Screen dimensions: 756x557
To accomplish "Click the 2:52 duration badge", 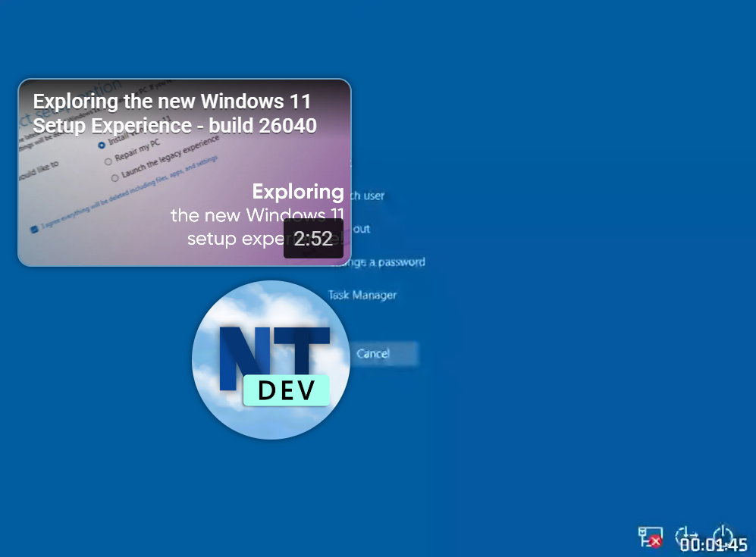I will coord(313,239).
